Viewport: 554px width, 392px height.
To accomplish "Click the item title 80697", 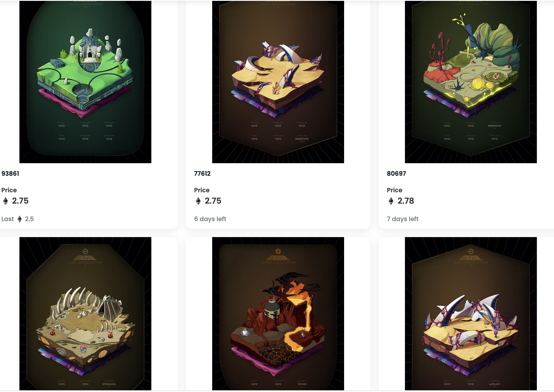I will point(396,173).
